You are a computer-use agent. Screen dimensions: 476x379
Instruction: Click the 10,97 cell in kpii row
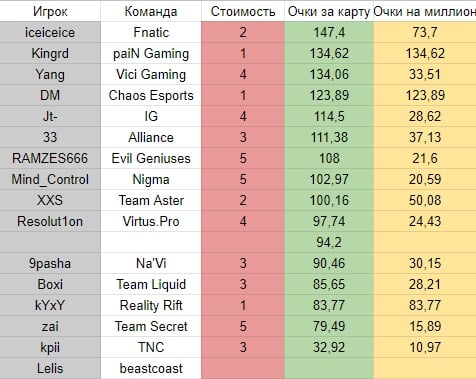tap(425, 347)
